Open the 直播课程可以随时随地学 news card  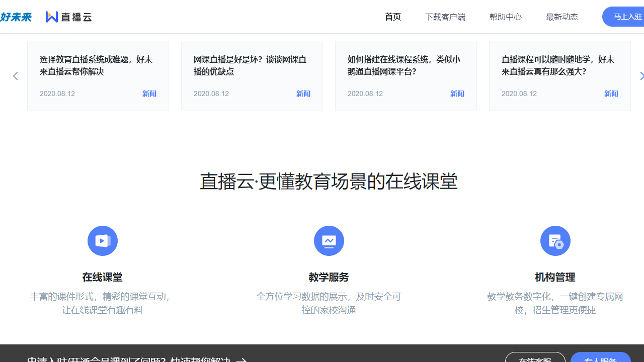coord(559,75)
